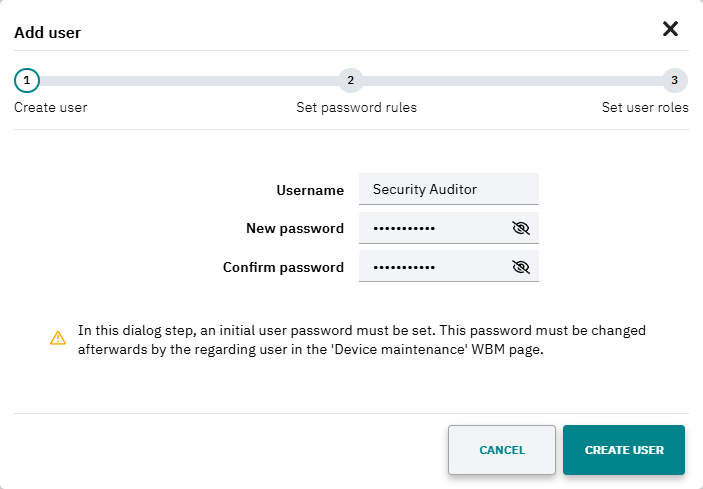Close the Add user dialog

[670, 29]
